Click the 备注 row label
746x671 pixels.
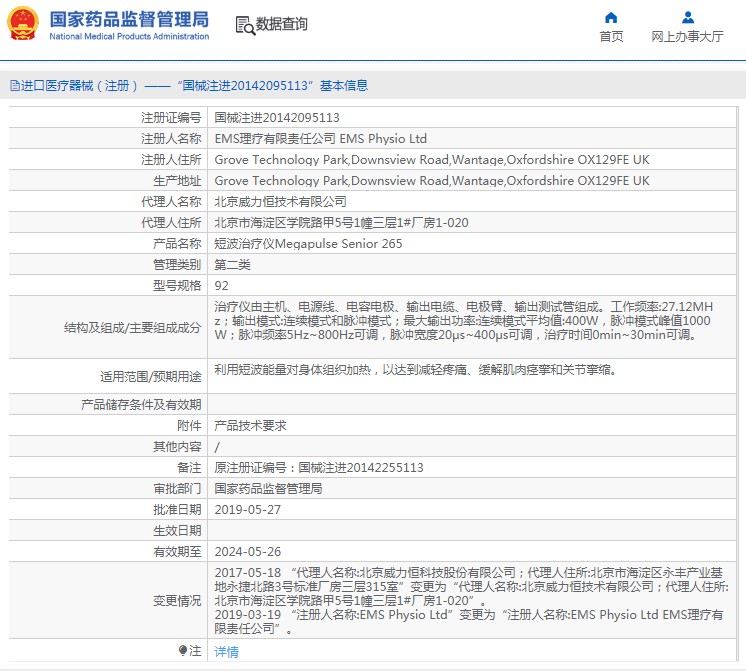point(189,467)
